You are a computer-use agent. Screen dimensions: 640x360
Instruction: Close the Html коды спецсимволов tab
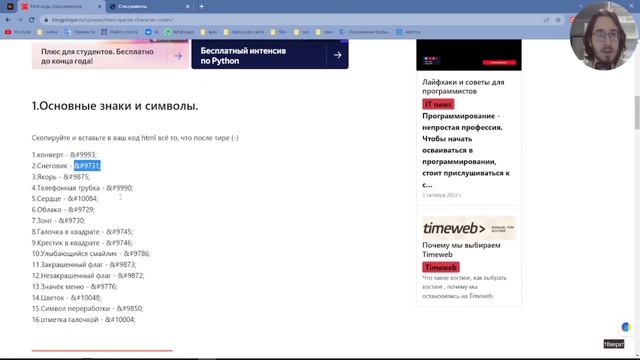(99, 7)
